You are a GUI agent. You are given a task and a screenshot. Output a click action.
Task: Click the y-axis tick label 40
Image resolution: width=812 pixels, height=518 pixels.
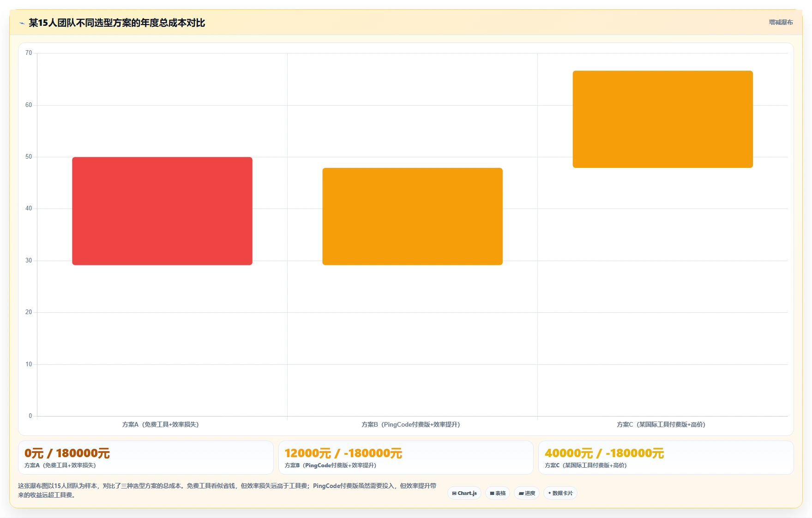(x=29, y=208)
